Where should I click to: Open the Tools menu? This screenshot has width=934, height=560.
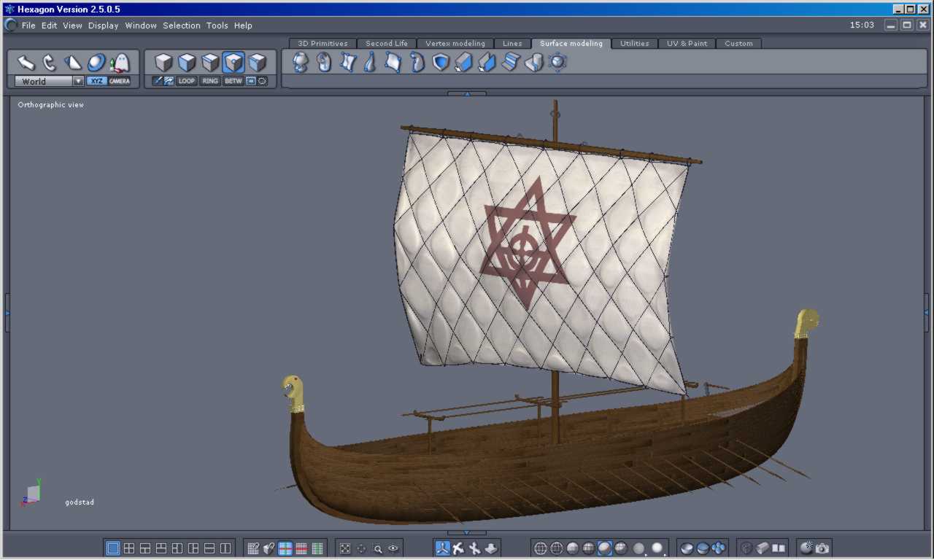(x=217, y=26)
